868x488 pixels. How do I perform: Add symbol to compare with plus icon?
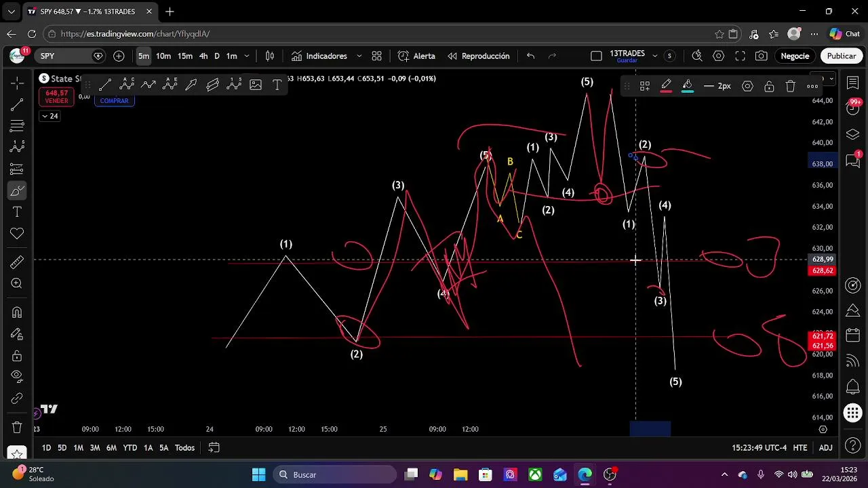point(119,56)
